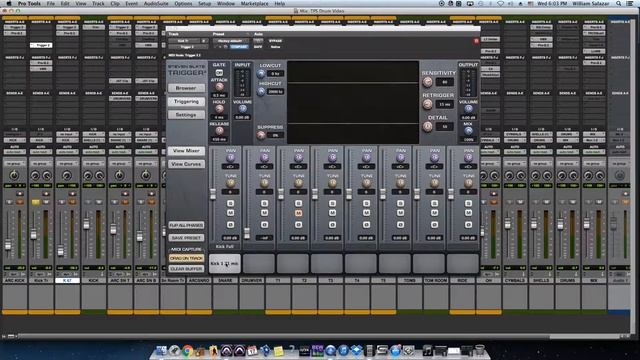Open the File menu

tap(51, 3)
